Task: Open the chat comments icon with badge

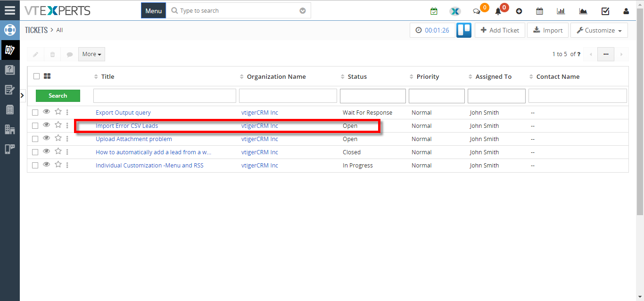Action: [x=477, y=11]
